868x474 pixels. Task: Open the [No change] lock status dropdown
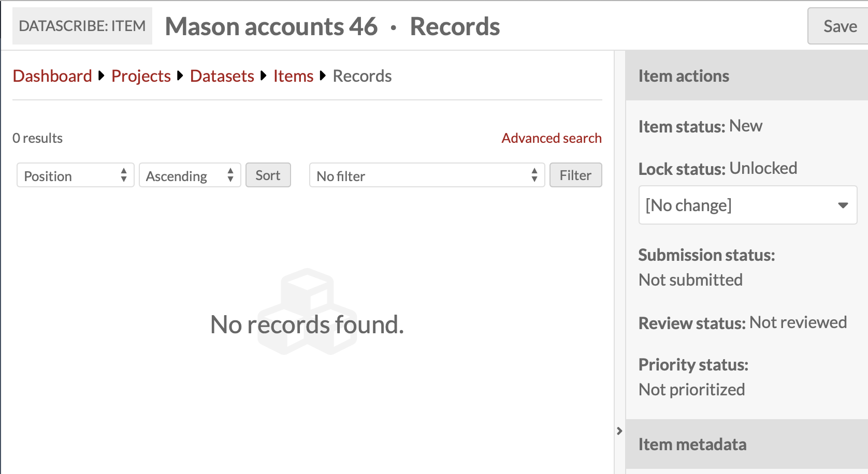tap(747, 205)
